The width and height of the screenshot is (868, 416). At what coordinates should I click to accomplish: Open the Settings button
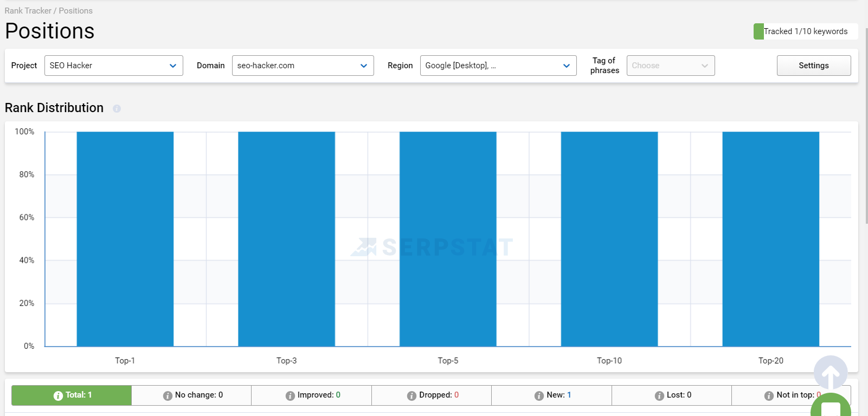tap(813, 66)
